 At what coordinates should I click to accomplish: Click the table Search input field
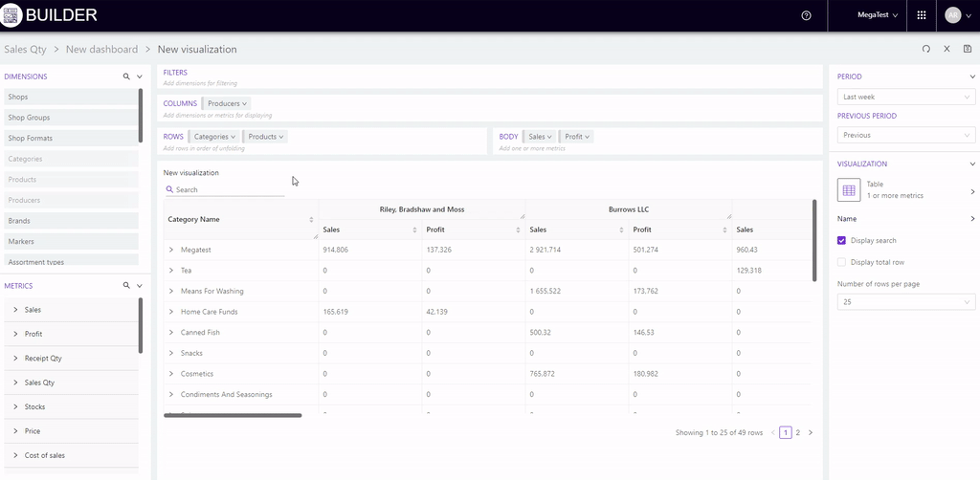click(228, 190)
